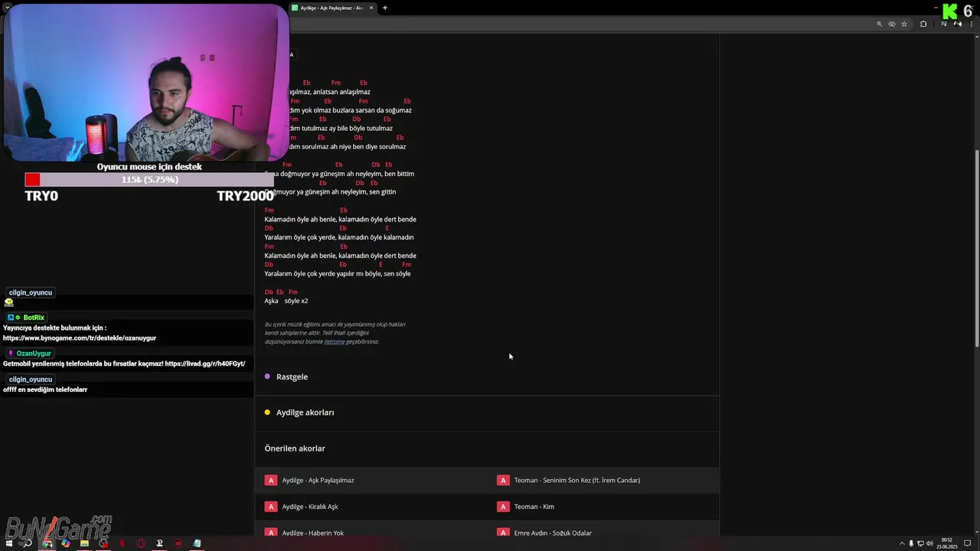Show hidden system tray icons
980x551 pixels.
[901, 543]
